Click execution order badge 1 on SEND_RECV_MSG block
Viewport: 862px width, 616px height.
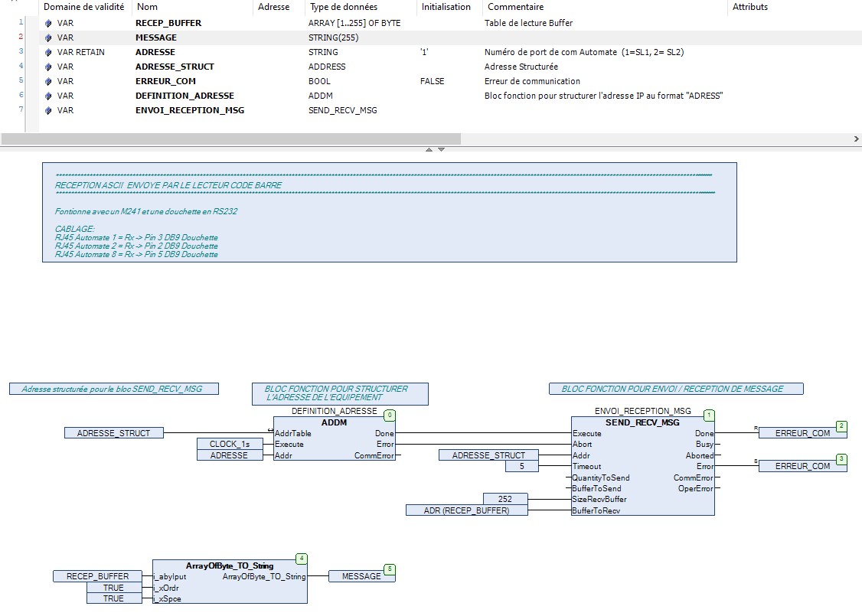coord(709,416)
